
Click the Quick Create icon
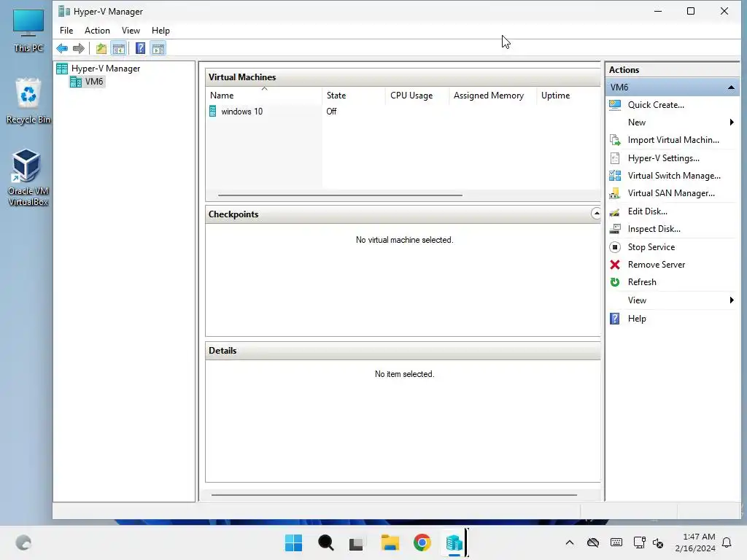(x=615, y=105)
